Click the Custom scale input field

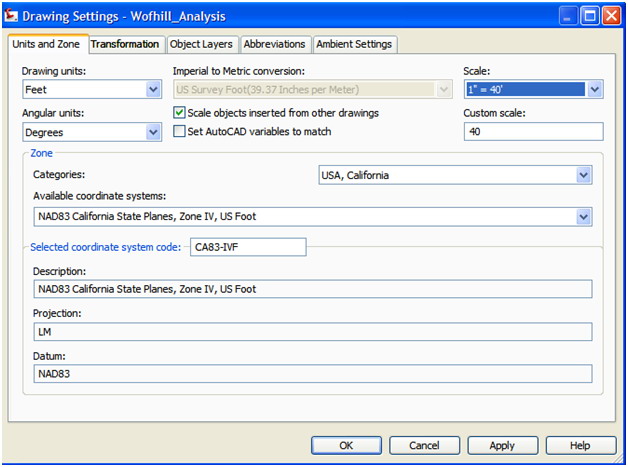(x=533, y=131)
